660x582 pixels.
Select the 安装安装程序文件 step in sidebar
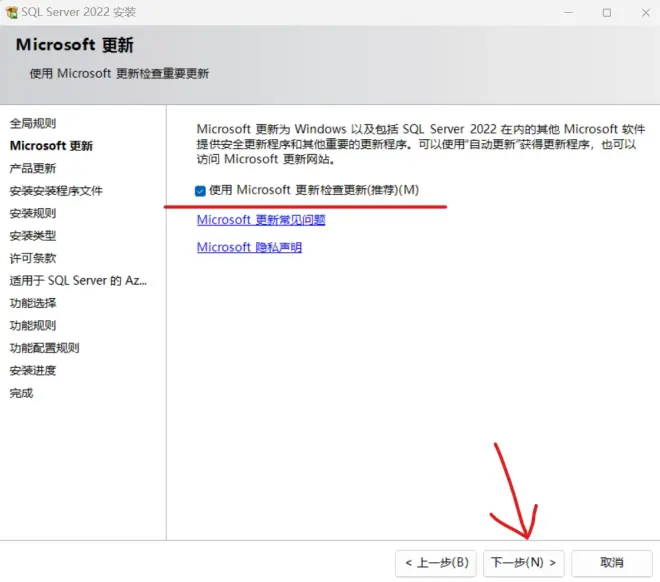click(56, 191)
